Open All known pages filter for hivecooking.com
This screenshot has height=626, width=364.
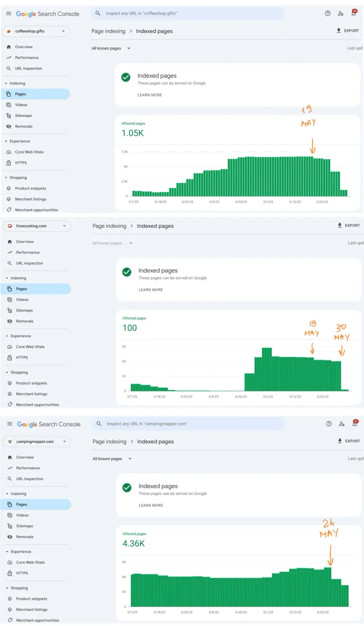(112, 243)
